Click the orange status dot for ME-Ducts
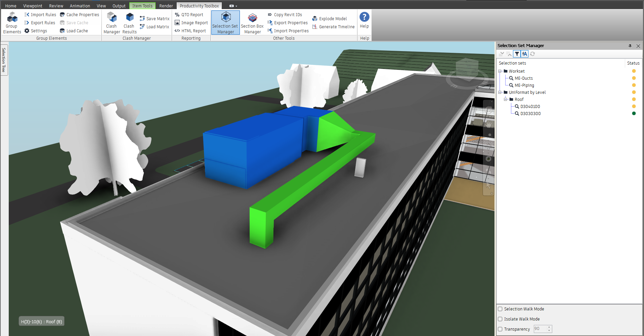The image size is (644, 336). pos(634,78)
